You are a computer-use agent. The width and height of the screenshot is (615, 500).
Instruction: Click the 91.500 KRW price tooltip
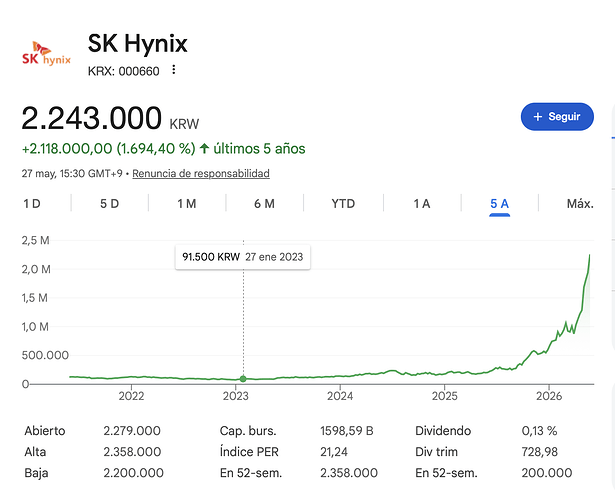[x=243, y=257]
